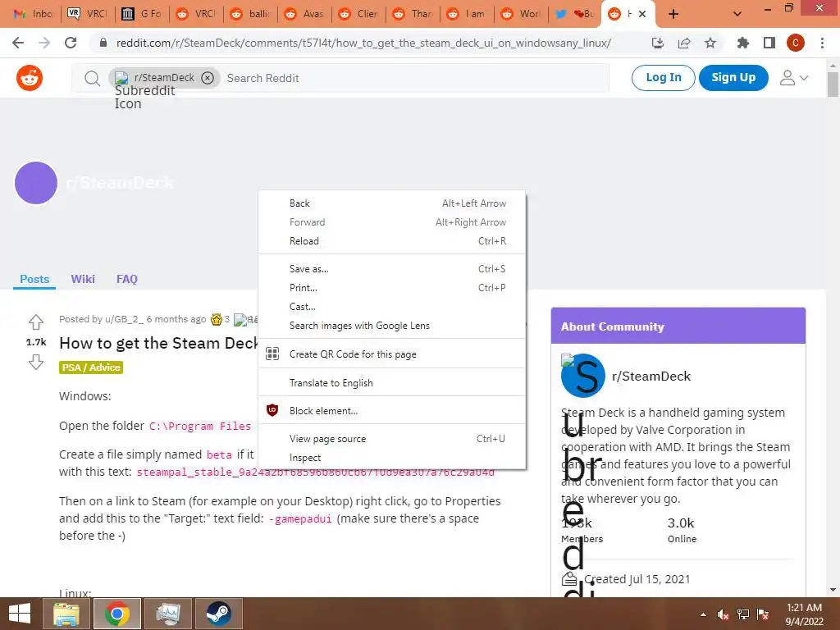840x630 pixels.
Task: Click the post's gold award icon
Action: tap(217, 320)
